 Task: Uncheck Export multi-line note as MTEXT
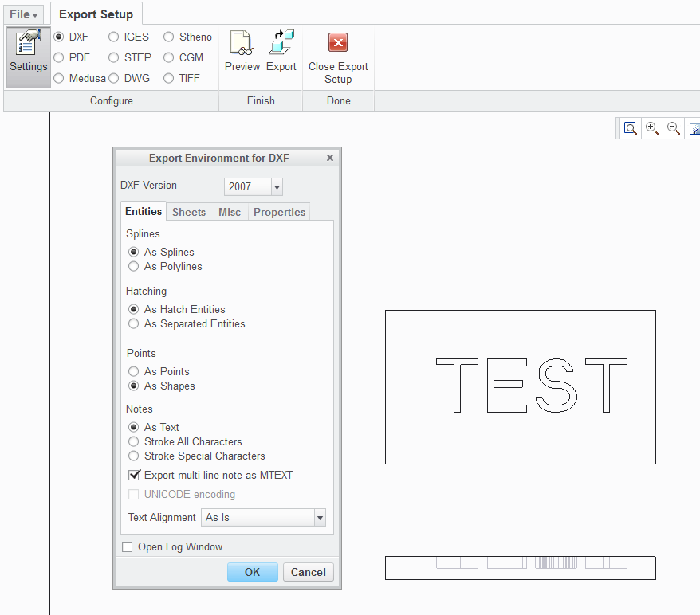(134, 475)
